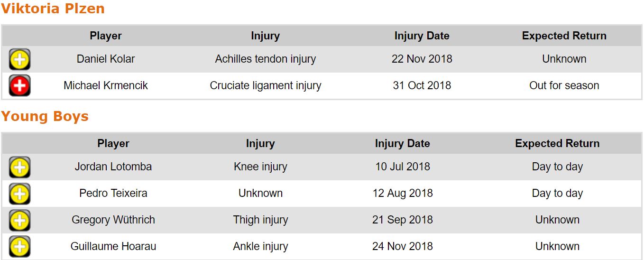Click the yellow injury icon beside Gregory Wüthrich

pos(19,220)
